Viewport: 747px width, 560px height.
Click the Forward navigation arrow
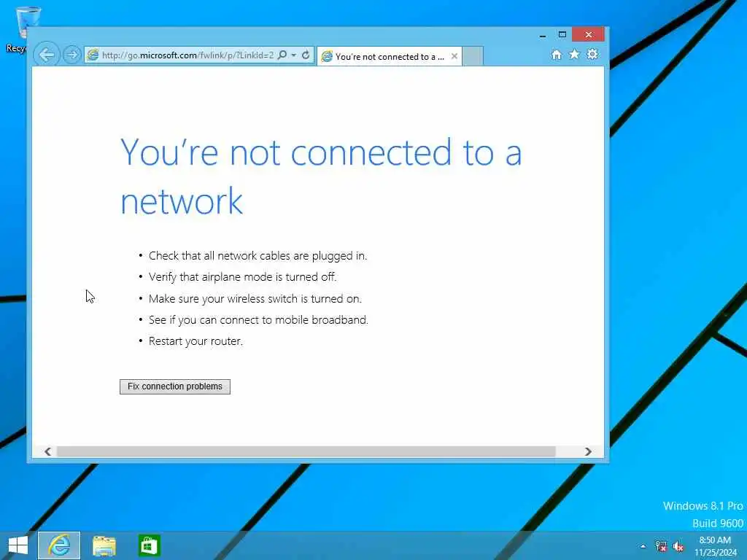72,55
